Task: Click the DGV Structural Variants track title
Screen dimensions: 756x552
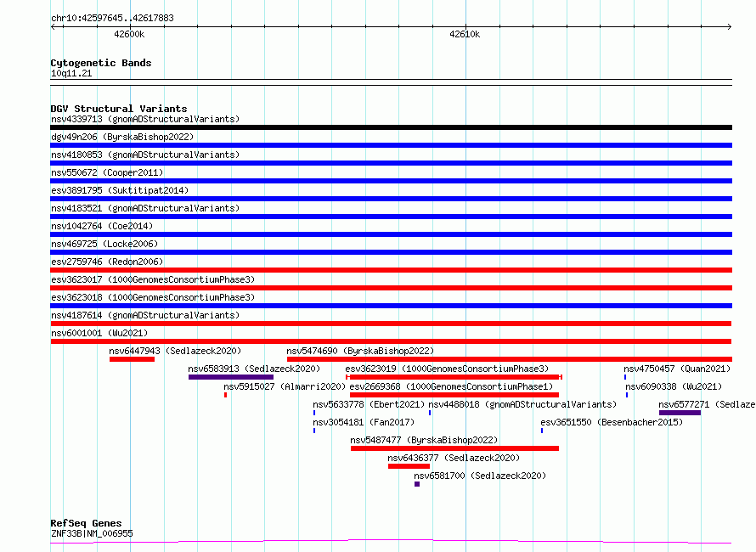Action: point(119,109)
